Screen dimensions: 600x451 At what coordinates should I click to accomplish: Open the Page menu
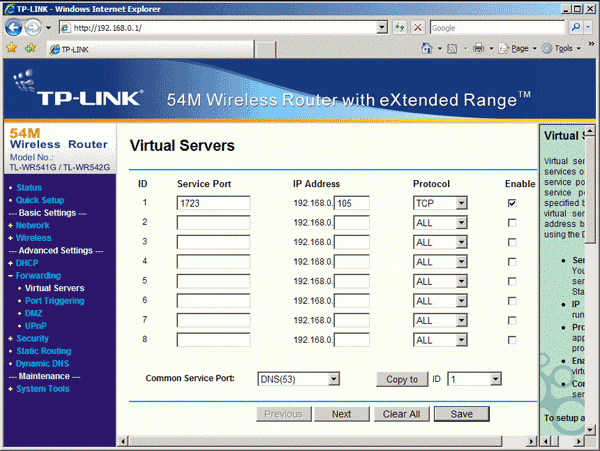coord(517,49)
